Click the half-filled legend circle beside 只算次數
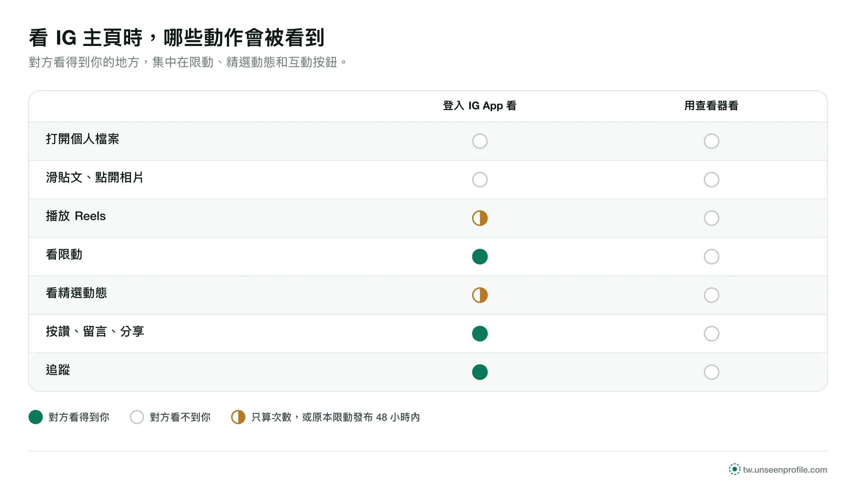 point(238,417)
